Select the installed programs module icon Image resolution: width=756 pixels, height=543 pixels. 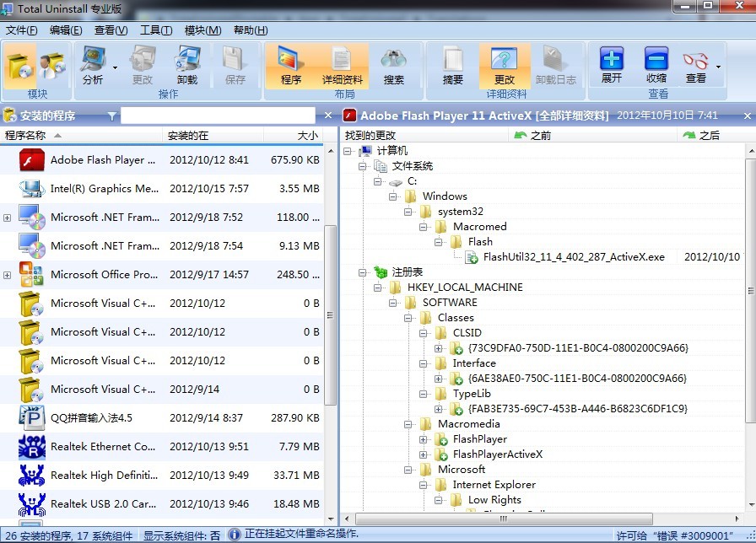click(19, 66)
